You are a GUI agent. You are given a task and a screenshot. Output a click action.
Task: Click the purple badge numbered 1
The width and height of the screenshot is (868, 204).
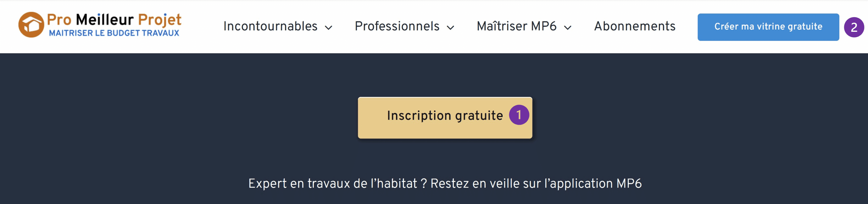tap(519, 115)
